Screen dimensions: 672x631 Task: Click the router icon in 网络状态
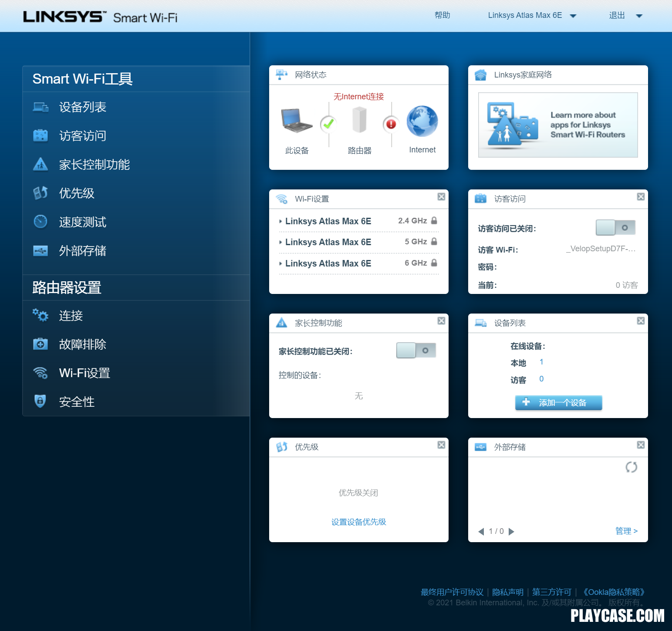tap(359, 120)
